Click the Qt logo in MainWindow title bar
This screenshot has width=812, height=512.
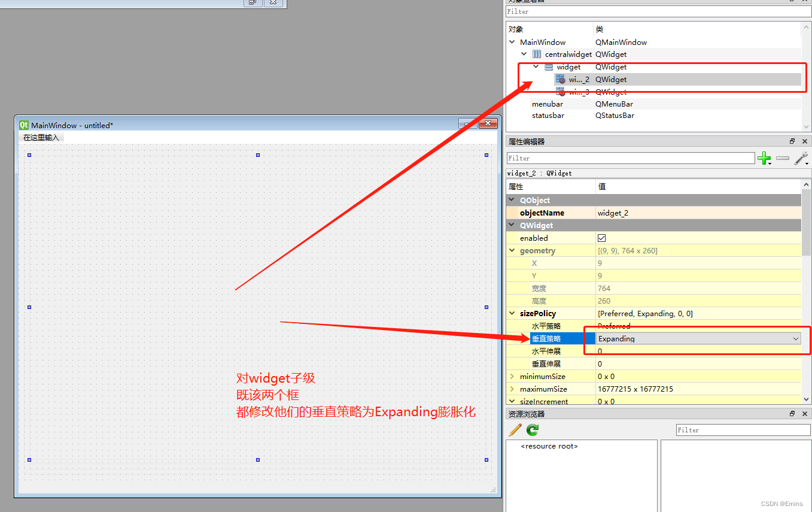tap(24, 125)
